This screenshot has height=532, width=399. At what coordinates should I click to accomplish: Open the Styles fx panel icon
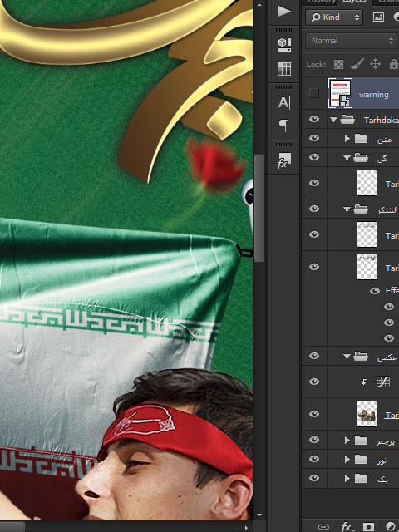(284, 160)
